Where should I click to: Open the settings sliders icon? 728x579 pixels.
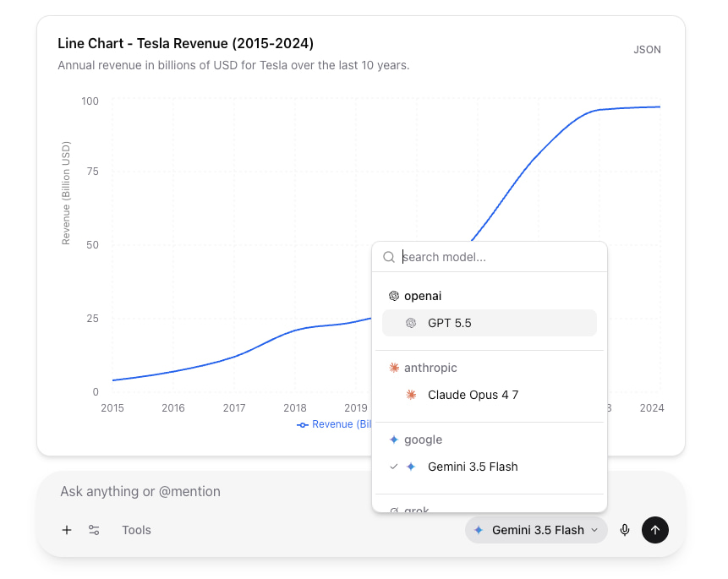[94, 530]
